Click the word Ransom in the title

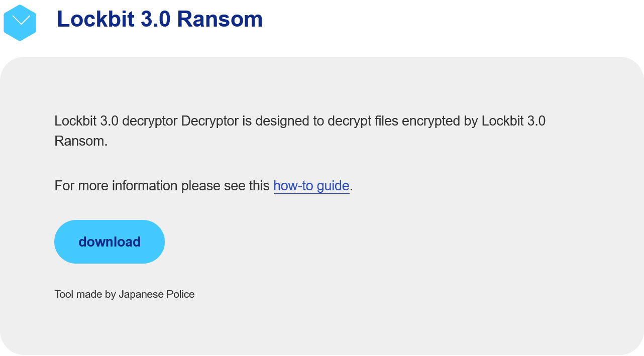pyautogui.click(x=220, y=19)
